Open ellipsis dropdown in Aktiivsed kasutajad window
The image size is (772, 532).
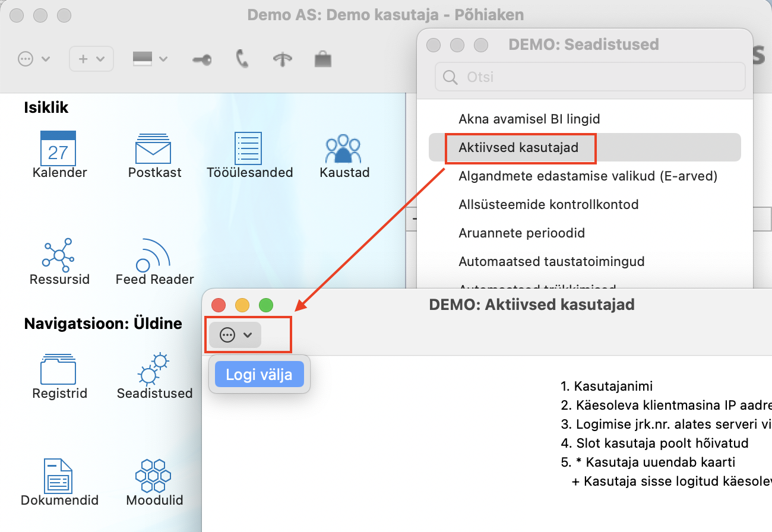(235, 335)
